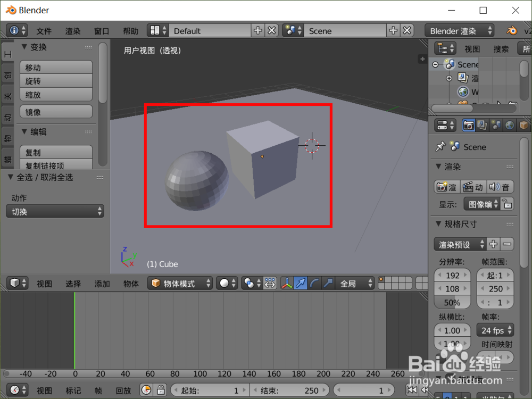Select the Object properties cube tab
Image resolution: width=532 pixels, height=399 pixels.
coord(523,126)
